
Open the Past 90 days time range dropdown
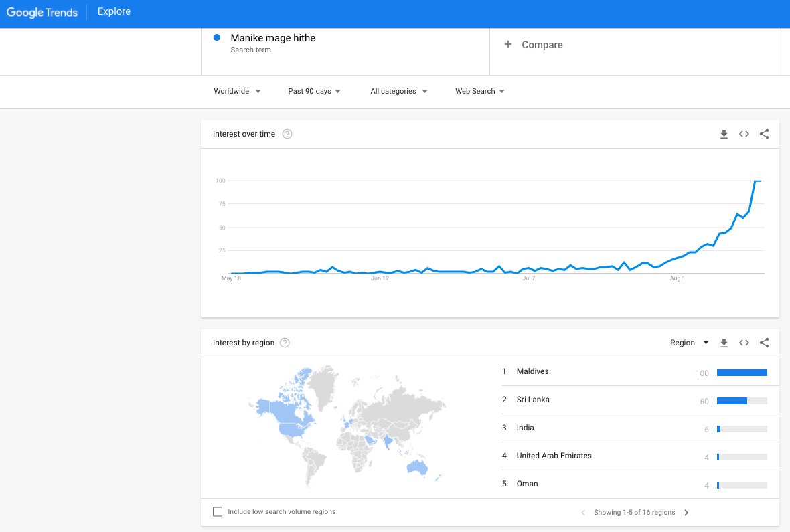314,91
